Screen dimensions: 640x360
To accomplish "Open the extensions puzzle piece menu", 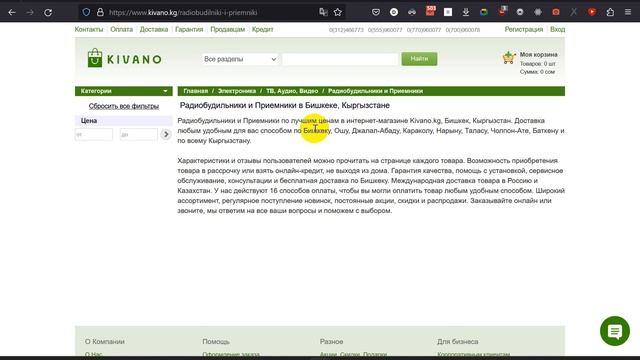I will pos(610,12).
